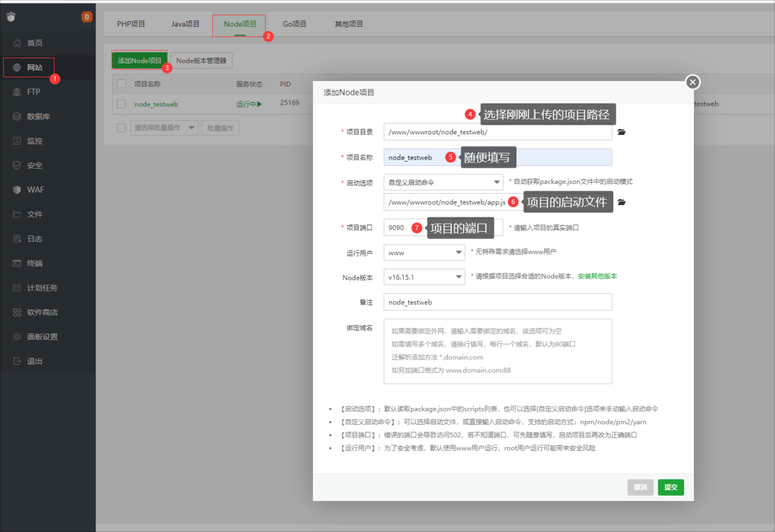775x532 pixels.
Task: Check the node_testweb row checkbox
Action: [x=121, y=103]
